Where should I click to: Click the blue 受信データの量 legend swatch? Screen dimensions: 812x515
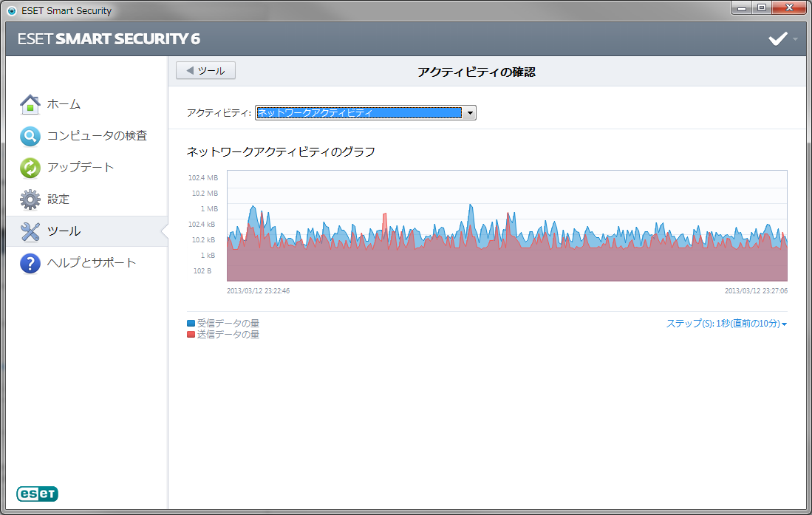point(191,324)
